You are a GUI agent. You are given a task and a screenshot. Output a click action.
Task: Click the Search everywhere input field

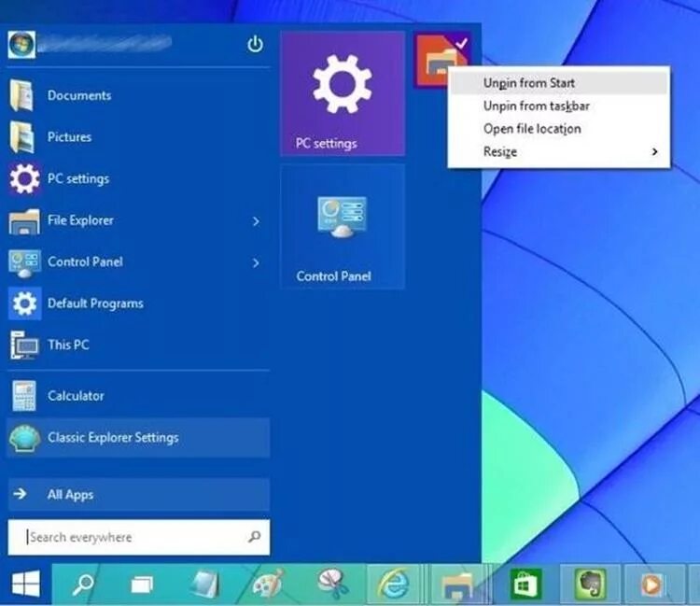(x=139, y=537)
